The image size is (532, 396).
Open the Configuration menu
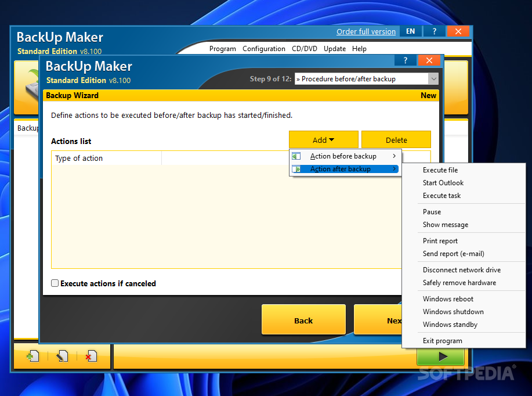coord(263,49)
